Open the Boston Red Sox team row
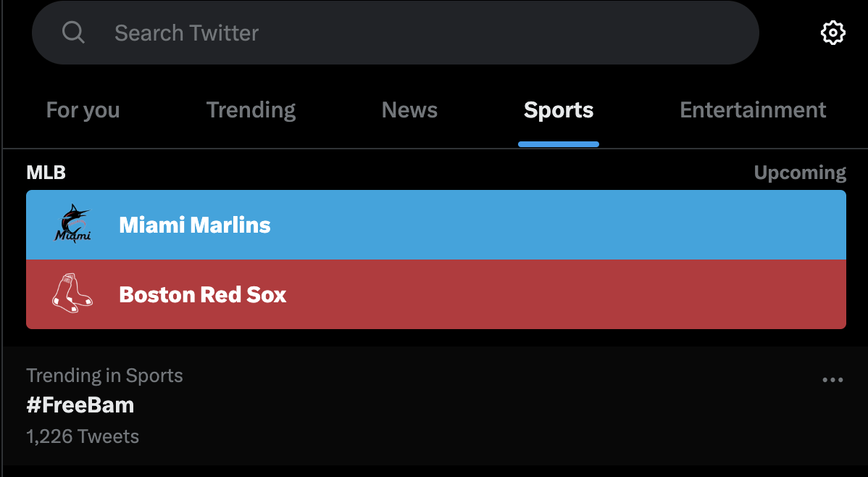Image resolution: width=868 pixels, height=477 pixels. [507, 294]
